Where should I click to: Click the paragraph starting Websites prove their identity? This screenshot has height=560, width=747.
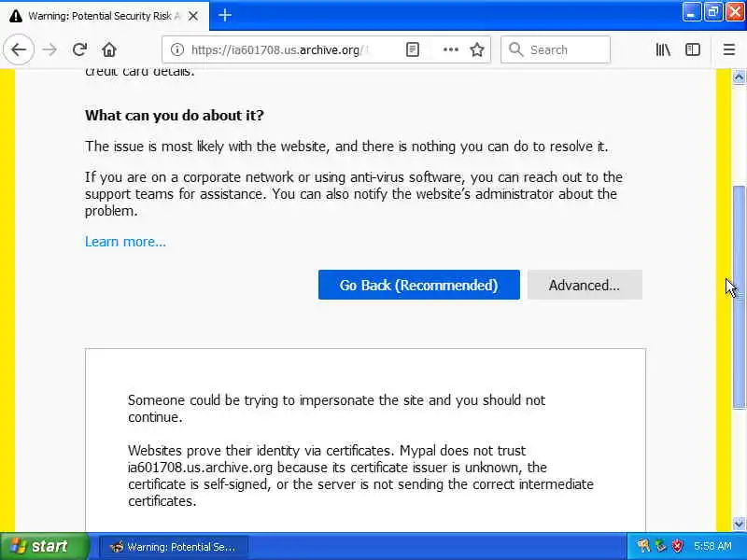tap(360, 476)
